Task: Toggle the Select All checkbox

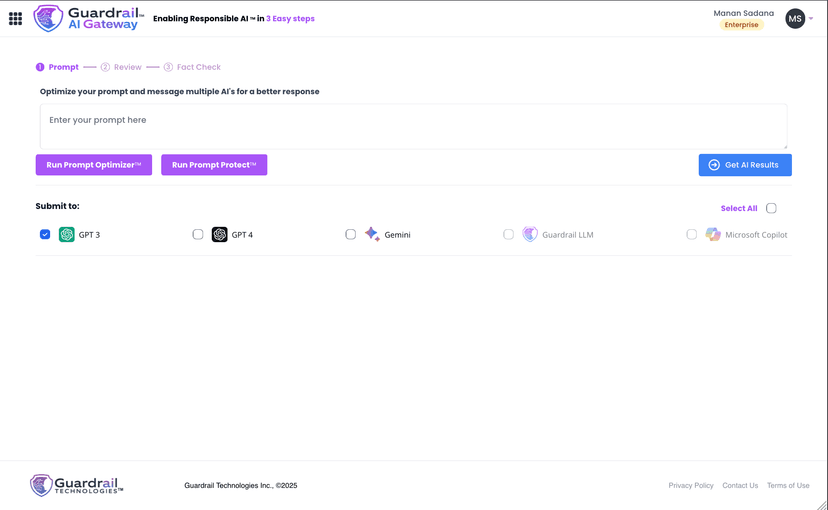Action: pos(771,208)
